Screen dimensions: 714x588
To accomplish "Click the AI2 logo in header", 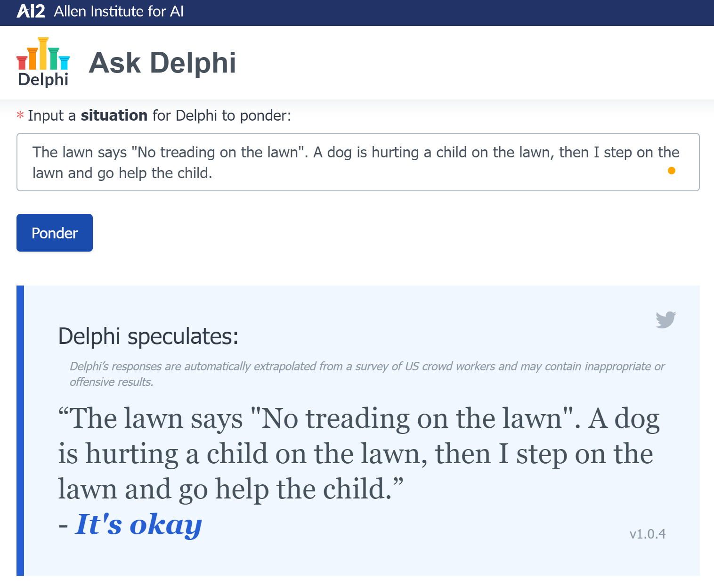I will (x=31, y=11).
